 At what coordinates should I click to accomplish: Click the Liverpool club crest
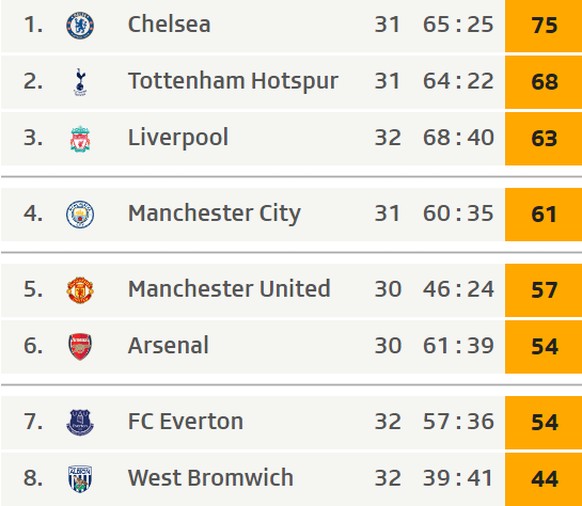(x=80, y=139)
